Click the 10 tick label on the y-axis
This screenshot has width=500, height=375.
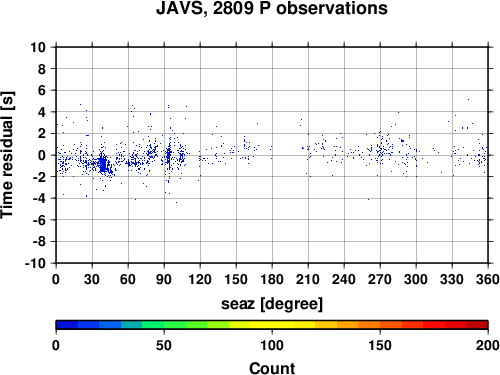pos(38,47)
